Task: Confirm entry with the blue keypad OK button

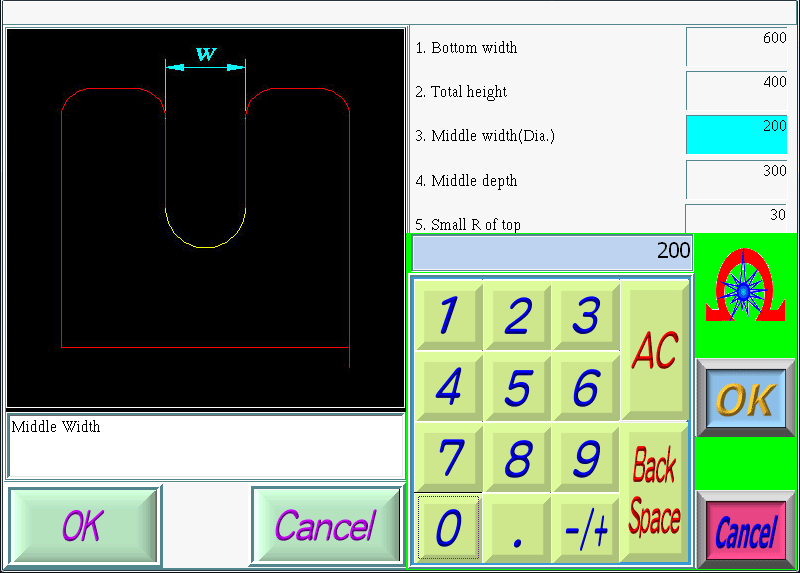Action: (745, 398)
